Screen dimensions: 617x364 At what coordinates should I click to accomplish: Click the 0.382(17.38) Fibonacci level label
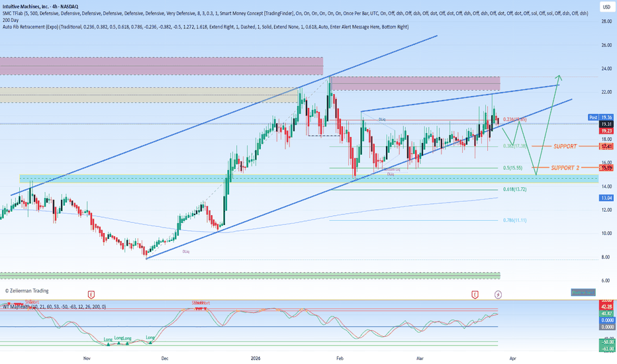click(514, 146)
